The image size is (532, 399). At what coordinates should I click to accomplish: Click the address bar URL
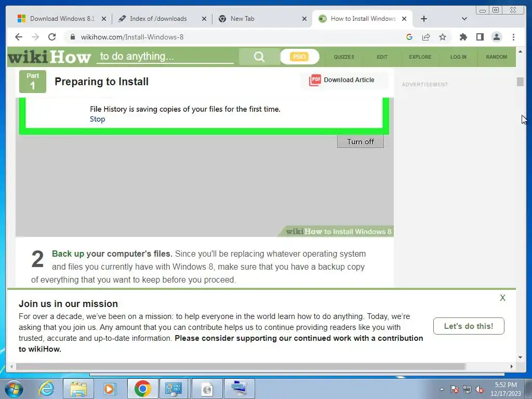(132, 37)
